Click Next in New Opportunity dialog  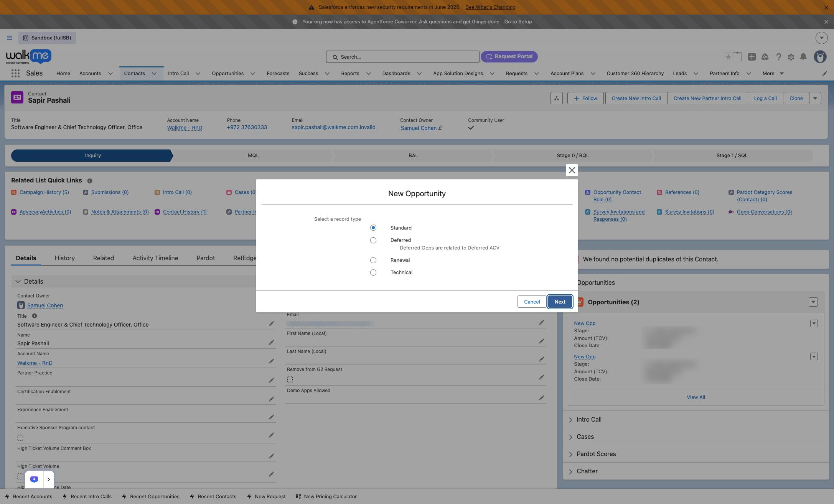click(x=560, y=302)
